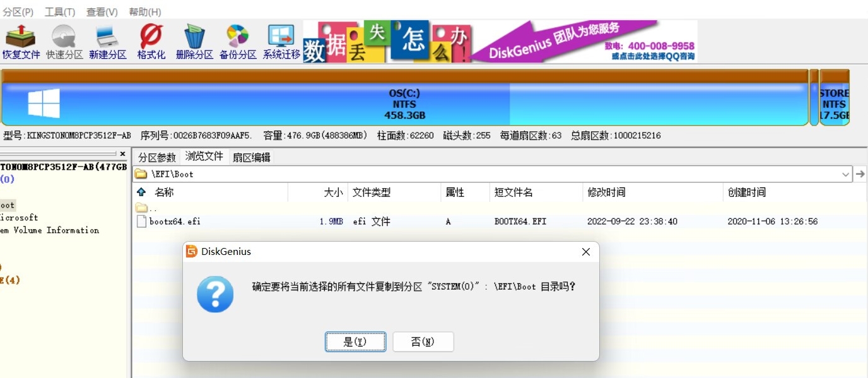Sort by 短文件名 column header
This screenshot has height=378, width=868.
pyautogui.click(x=513, y=192)
